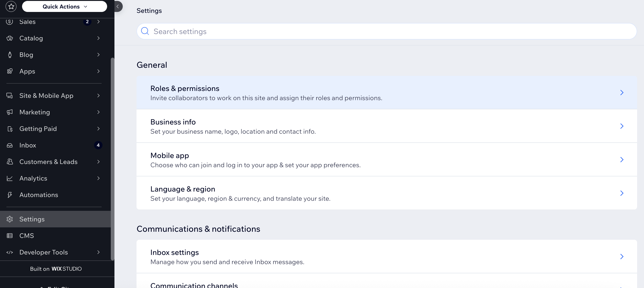The width and height of the screenshot is (644, 288).
Task: Click the Getting Paid document icon
Action: coord(10,129)
